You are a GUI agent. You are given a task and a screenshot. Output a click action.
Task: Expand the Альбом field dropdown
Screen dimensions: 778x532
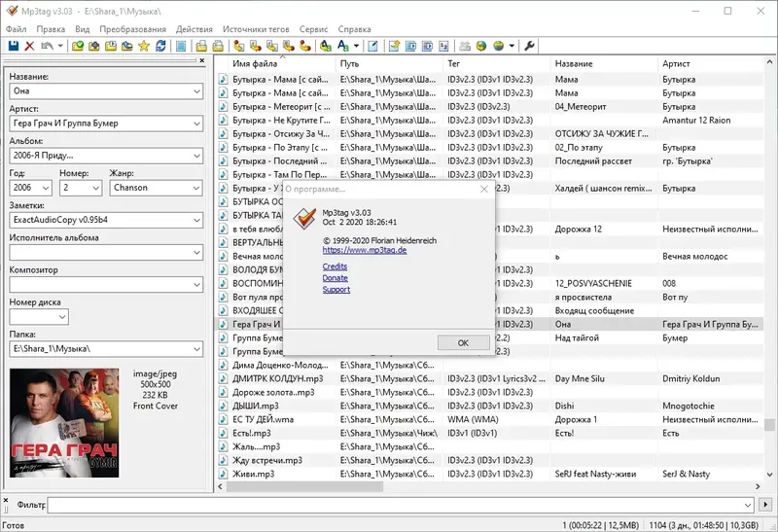pyautogui.click(x=196, y=156)
